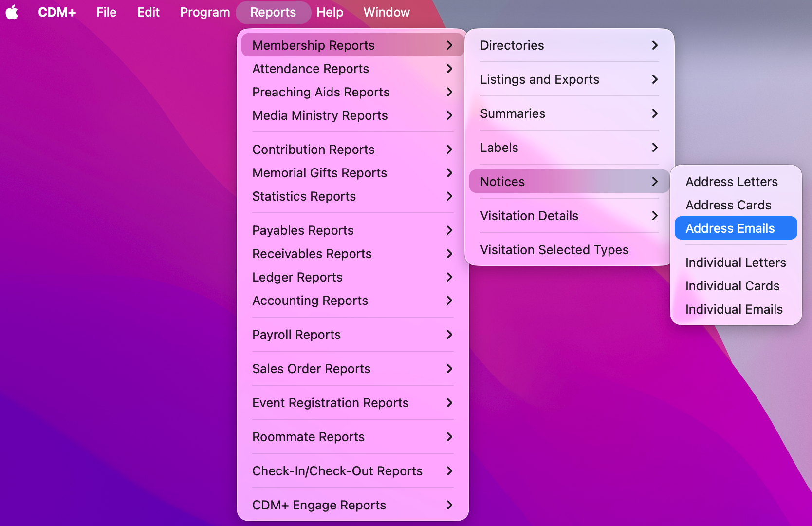Open Accounting Reports submenu
This screenshot has height=526, width=812.
pos(353,301)
